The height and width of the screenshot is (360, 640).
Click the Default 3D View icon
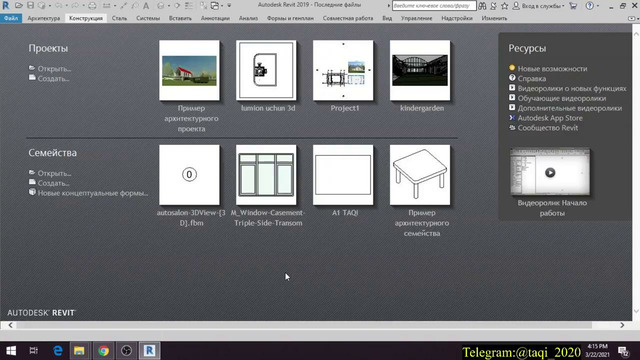pos(161,5)
